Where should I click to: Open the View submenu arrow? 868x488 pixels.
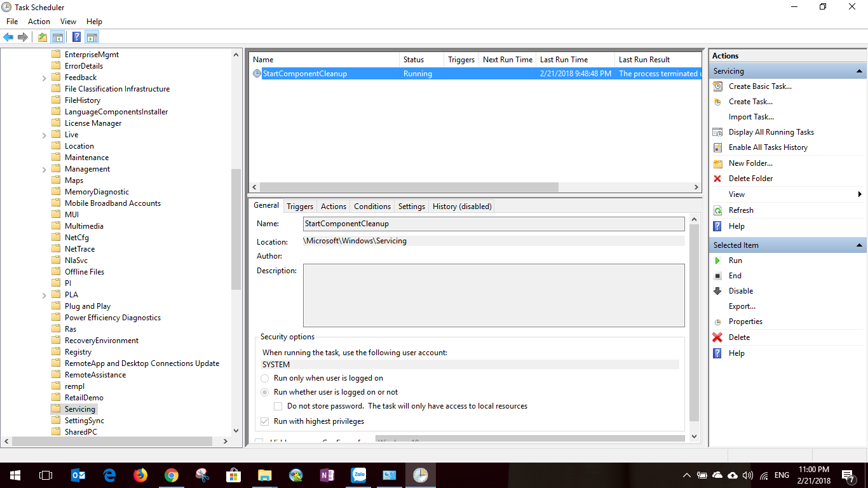pyautogui.click(x=860, y=194)
